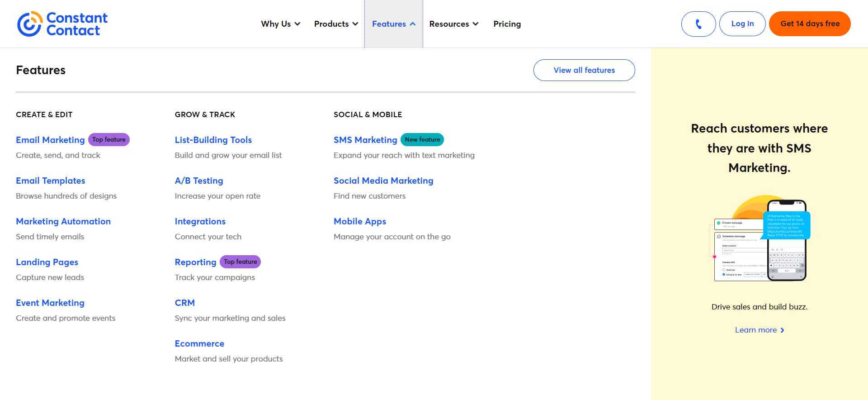Screen dimensions: 868x400
Task: Click the Top feature badge beside Email Marketing
Action: coord(109,140)
